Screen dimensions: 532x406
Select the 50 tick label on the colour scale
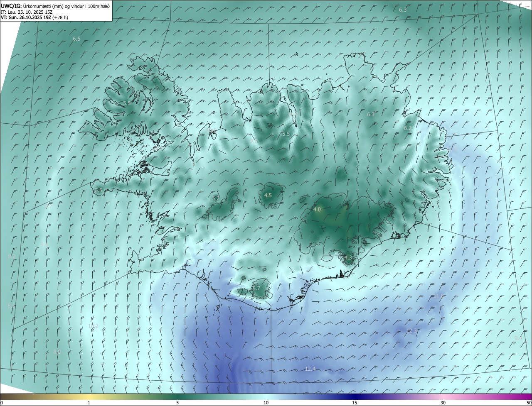(529, 403)
